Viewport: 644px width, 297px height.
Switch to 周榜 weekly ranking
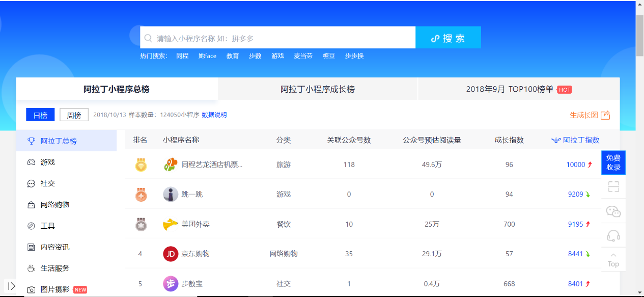(x=74, y=115)
